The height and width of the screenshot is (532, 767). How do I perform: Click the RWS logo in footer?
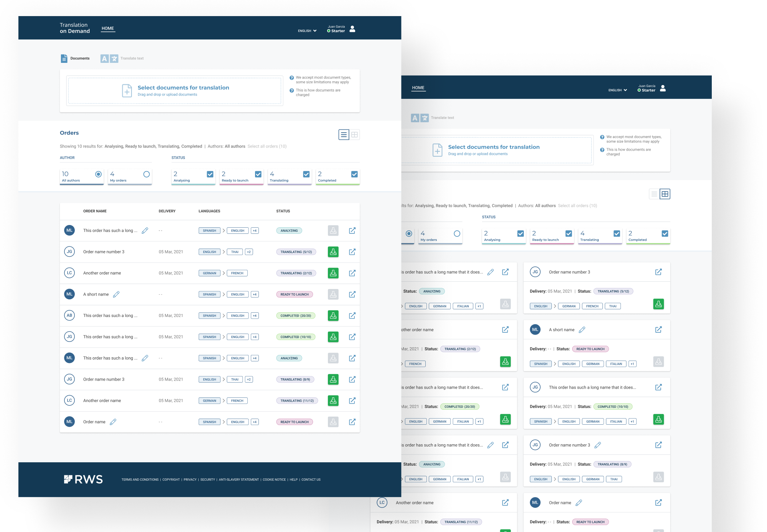click(83, 479)
